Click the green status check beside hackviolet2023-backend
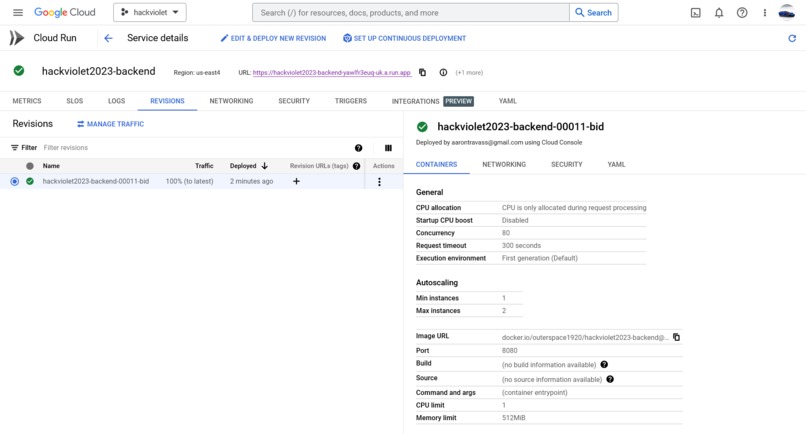806x434 pixels. [x=19, y=71]
